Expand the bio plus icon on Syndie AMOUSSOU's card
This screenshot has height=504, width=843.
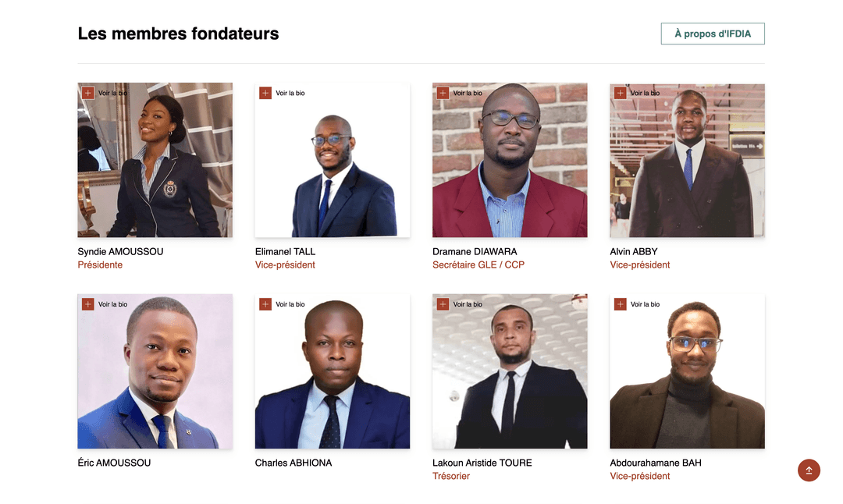88,93
